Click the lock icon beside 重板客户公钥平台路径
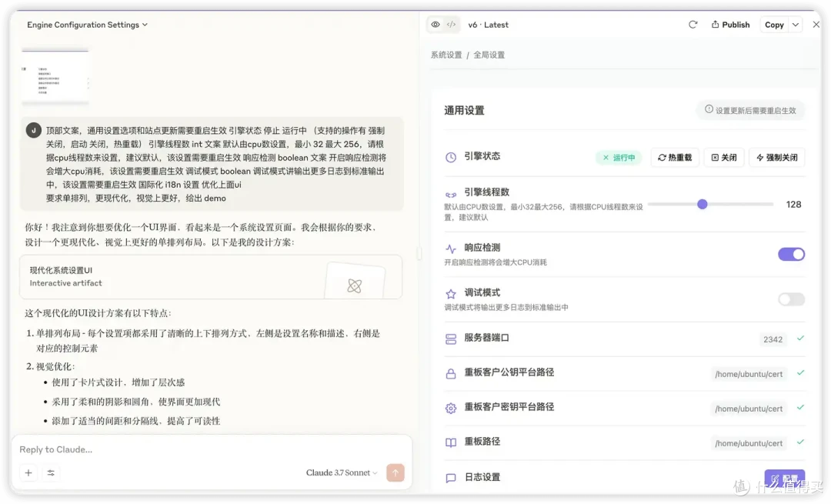The width and height of the screenshot is (831, 504). [450, 374]
